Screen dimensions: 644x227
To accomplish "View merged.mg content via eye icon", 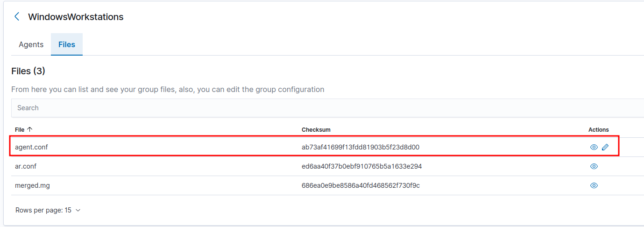I will (x=594, y=185).
